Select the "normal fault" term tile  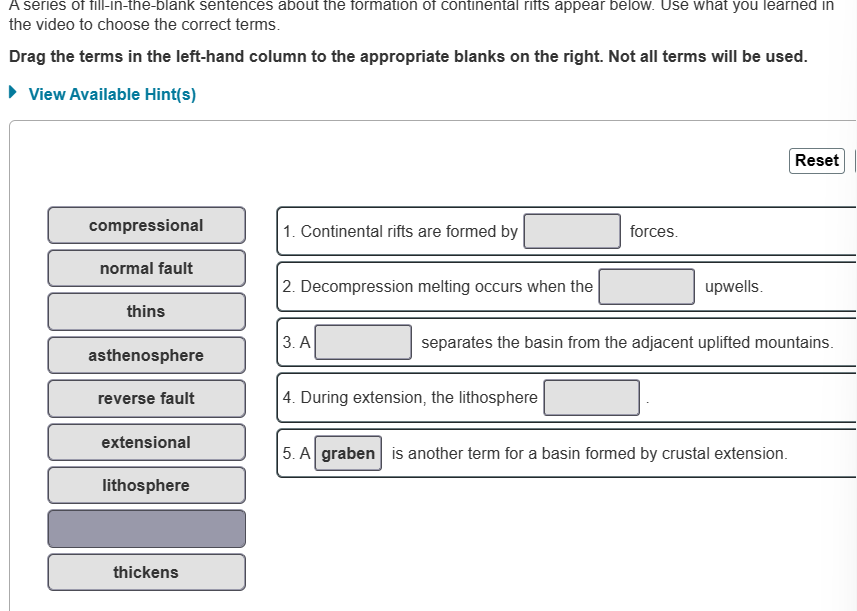point(146,268)
